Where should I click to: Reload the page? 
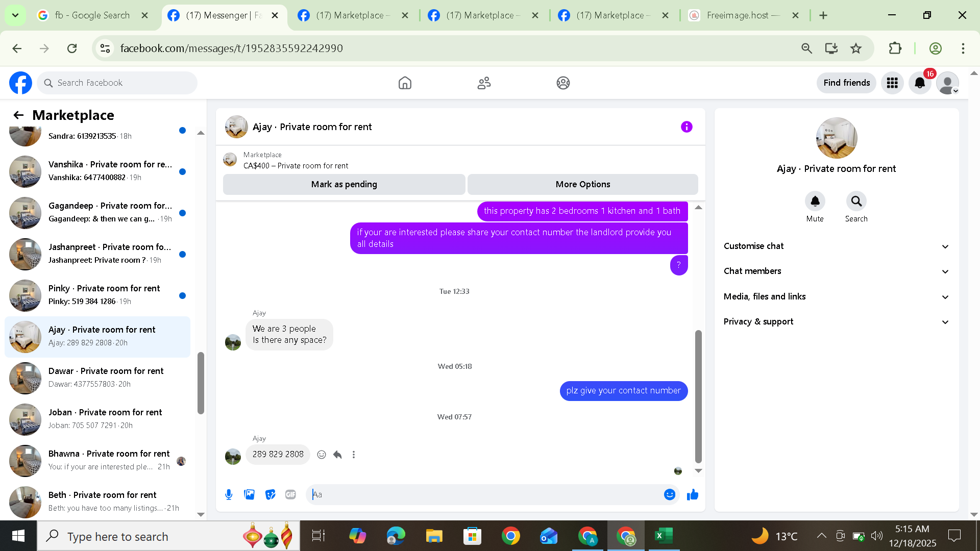[72, 48]
